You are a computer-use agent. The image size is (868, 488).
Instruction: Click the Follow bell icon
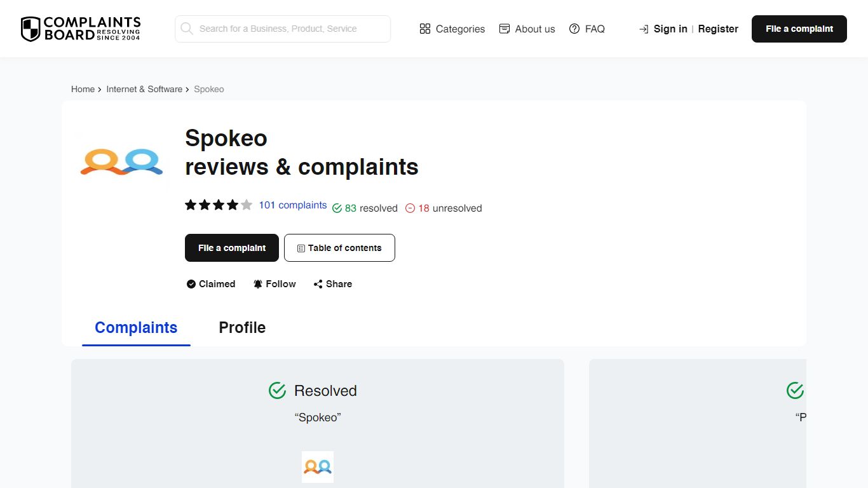point(258,284)
